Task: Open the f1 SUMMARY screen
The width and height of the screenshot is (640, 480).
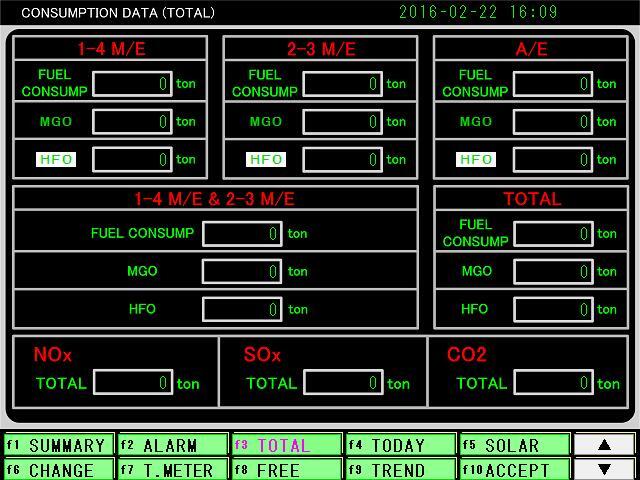Action: (57, 445)
